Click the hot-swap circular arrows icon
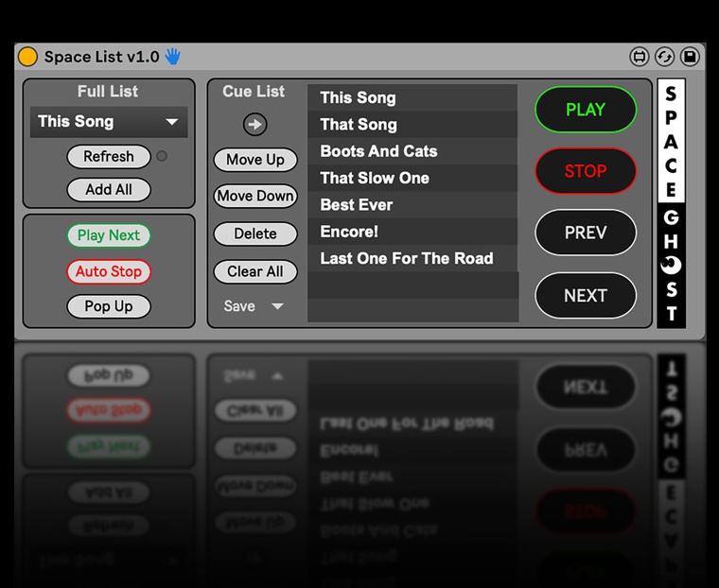 tap(664, 57)
